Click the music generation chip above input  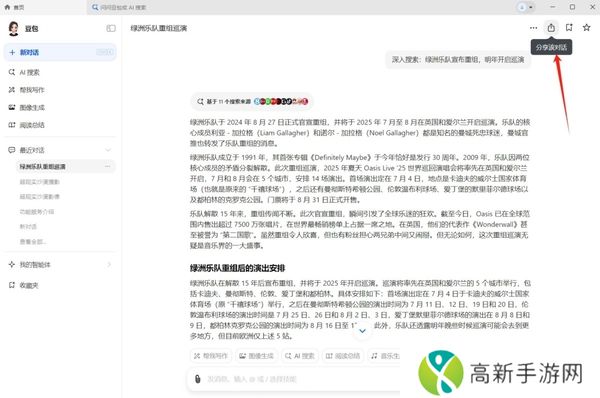click(384, 356)
